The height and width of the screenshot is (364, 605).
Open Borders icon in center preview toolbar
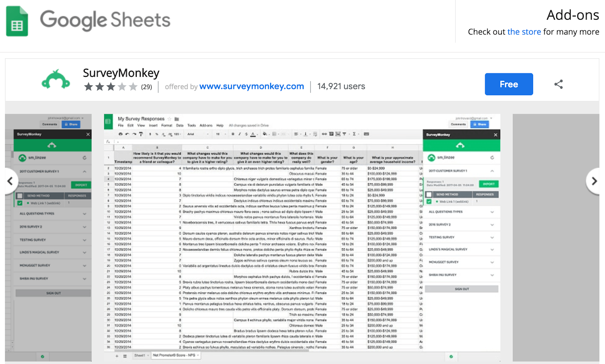(274, 134)
